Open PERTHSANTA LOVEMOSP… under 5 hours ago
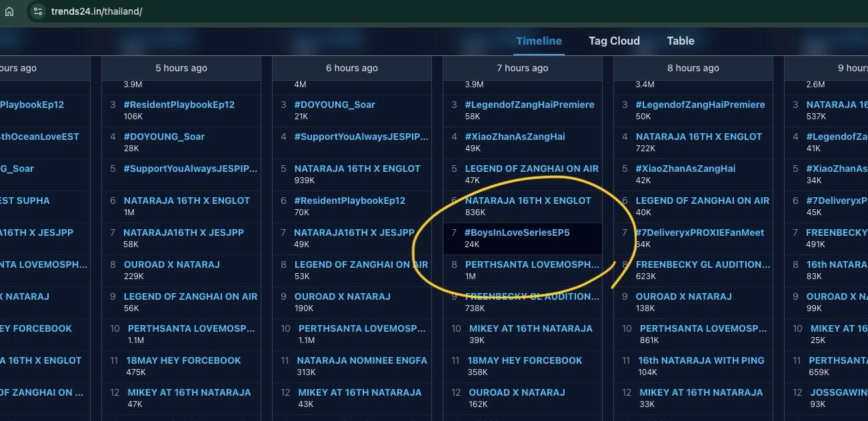Image resolution: width=868 pixels, height=421 pixels. point(191,328)
